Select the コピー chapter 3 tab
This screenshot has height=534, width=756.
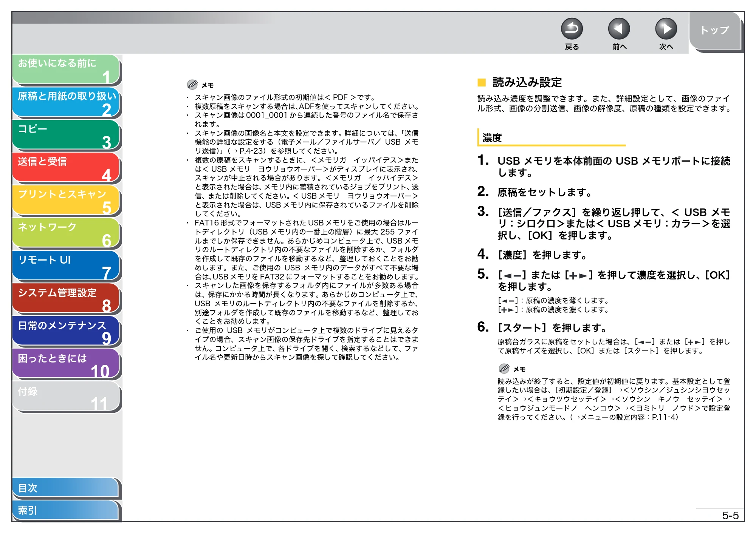pyautogui.click(x=66, y=135)
